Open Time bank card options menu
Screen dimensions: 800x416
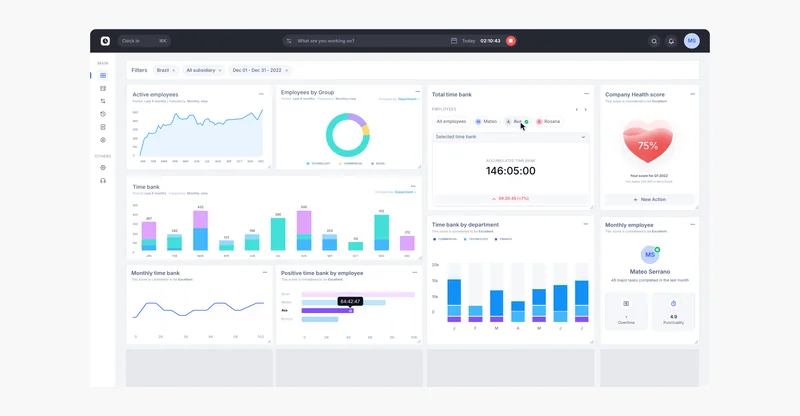point(413,186)
